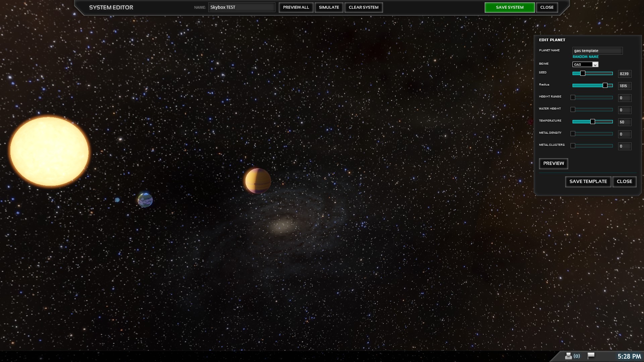Click CLEAR SYSTEM button
This screenshot has width=644, height=362.
point(364,7)
